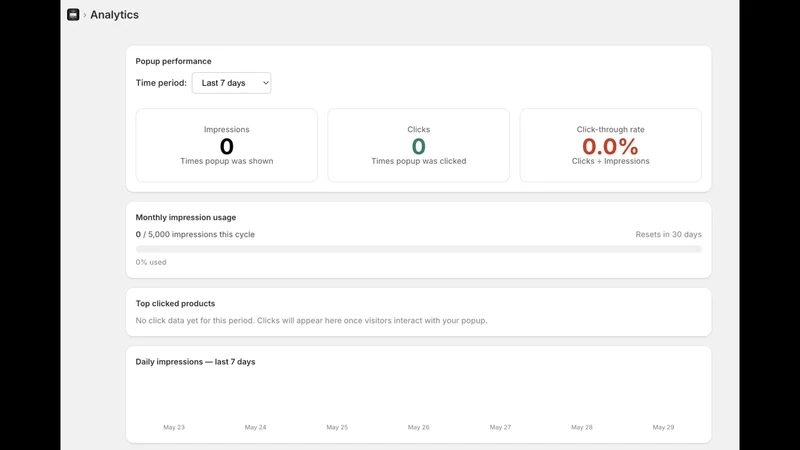This screenshot has height=450, width=800.
Task: Click 'Times popup was shown' caption
Action: click(x=227, y=161)
